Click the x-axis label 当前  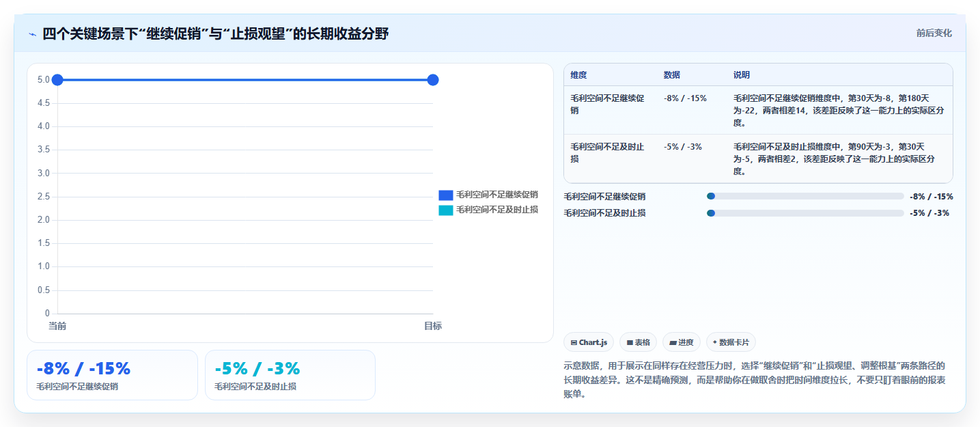[x=57, y=326]
